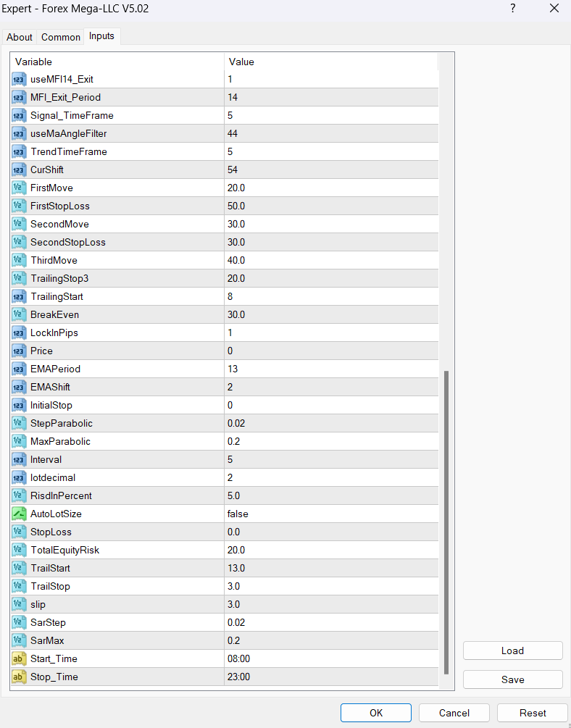Click the integer icon next to CurShift
The image size is (571, 728).
19,170
